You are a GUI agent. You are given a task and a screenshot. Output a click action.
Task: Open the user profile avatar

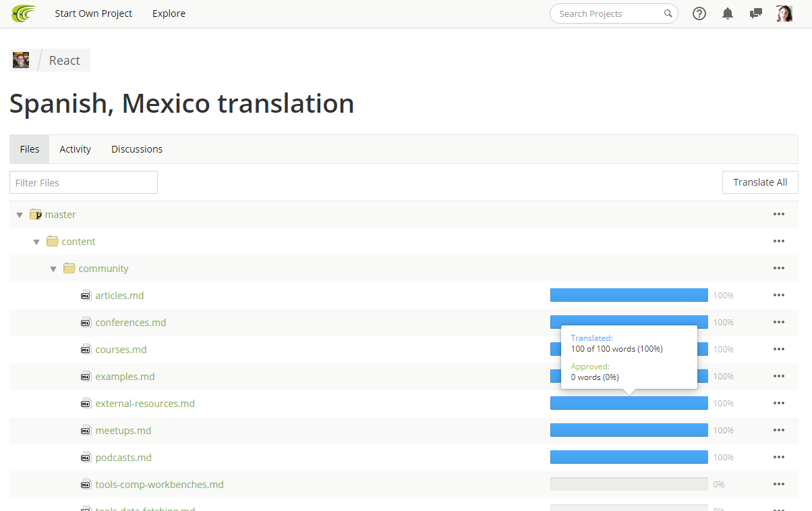(x=784, y=14)
